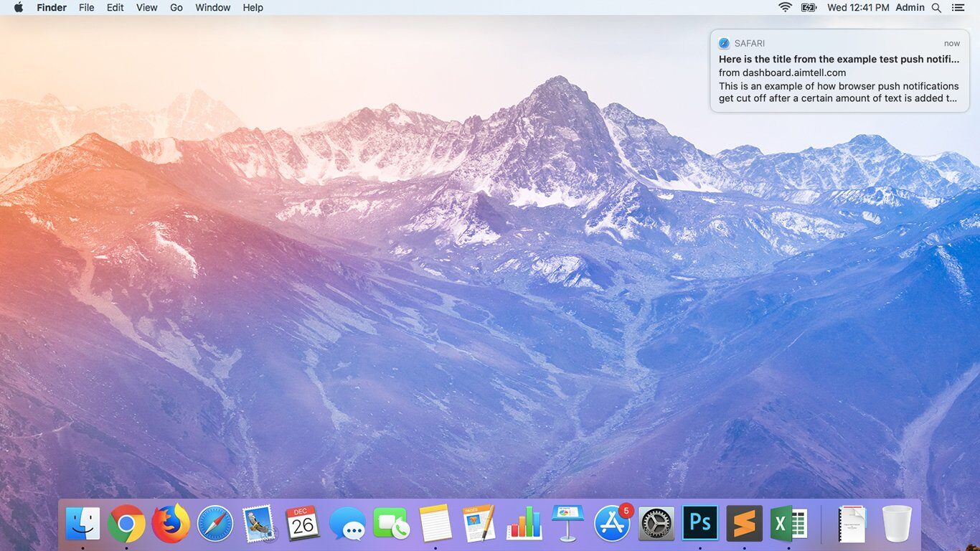Open Spotlight search magnifier icon
This screenshot has width=980, height=551.
(x=936, y=7)
